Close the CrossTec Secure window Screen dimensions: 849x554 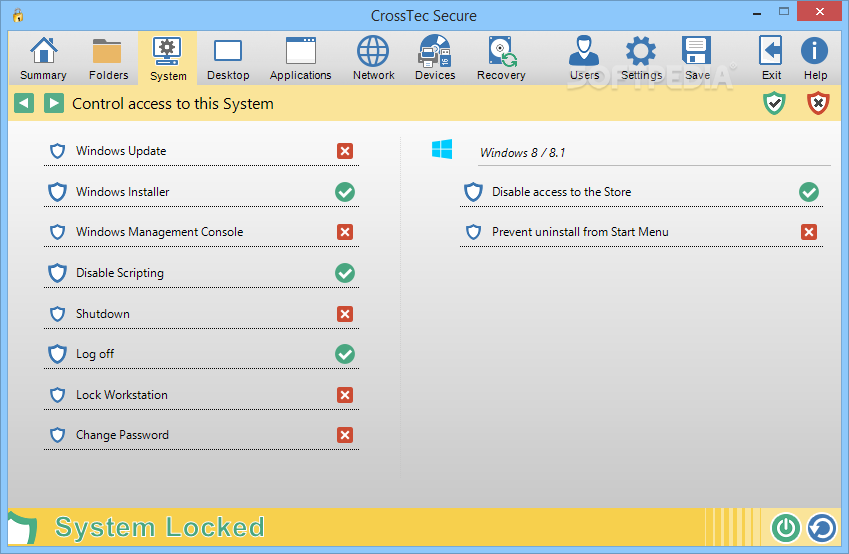tap(820, 11)
